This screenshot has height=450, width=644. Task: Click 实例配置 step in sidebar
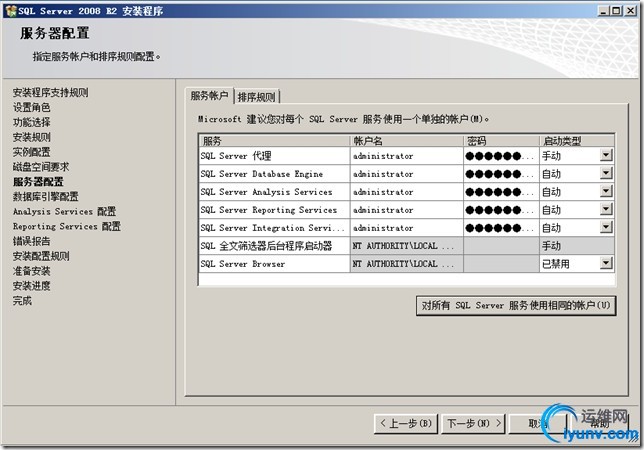[x=32, y=152]
